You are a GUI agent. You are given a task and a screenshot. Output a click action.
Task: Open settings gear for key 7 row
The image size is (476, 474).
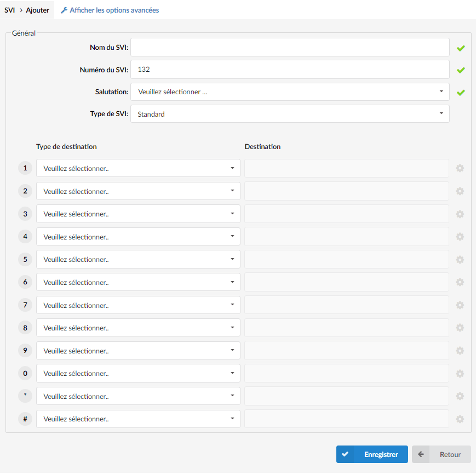point(460,305)
